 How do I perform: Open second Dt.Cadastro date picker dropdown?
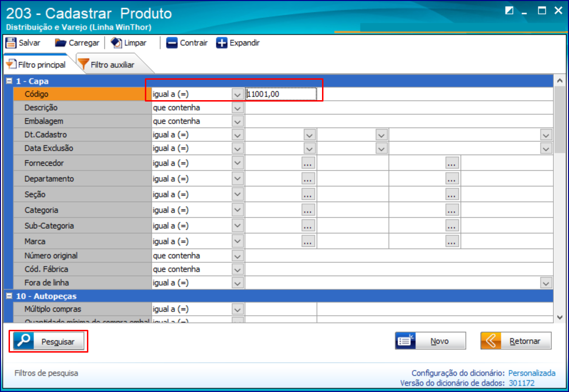click(381, 135)
